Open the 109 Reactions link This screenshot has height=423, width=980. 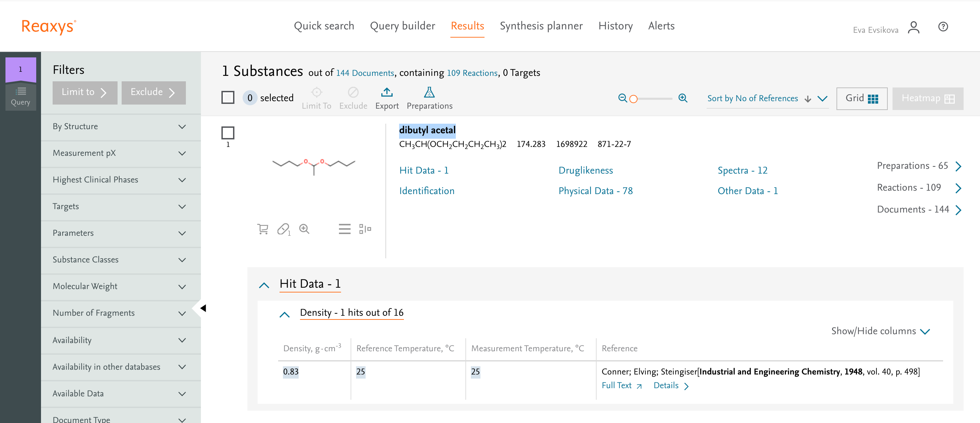coord(472,73)
